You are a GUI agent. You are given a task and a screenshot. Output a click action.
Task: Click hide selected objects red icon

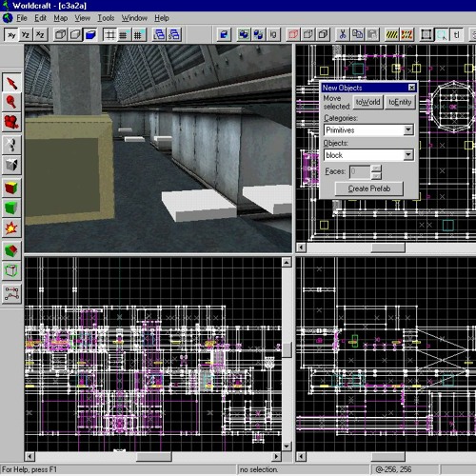293,34
